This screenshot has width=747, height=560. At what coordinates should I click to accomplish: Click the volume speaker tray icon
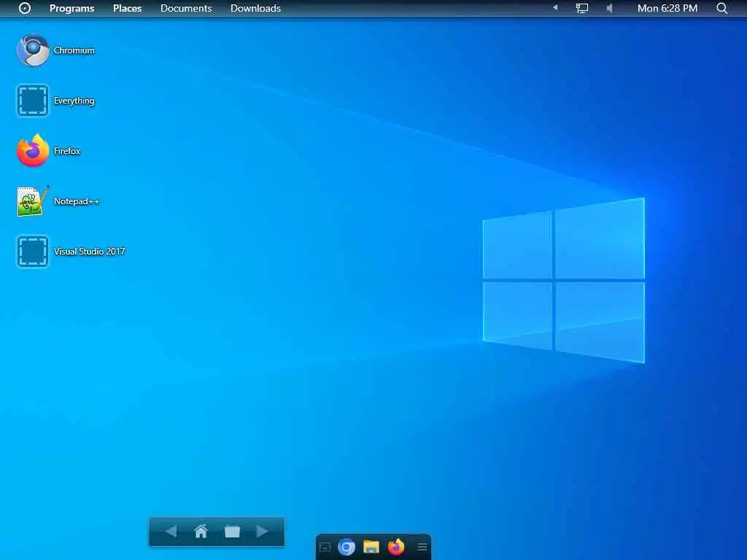(x=609, y=8)
